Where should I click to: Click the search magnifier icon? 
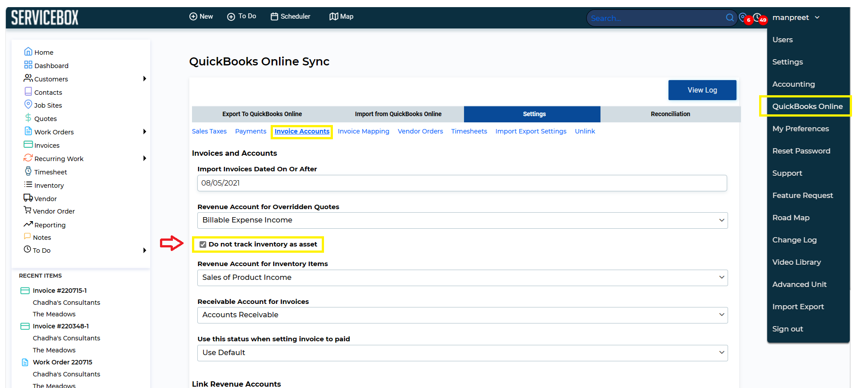(730, 18)
